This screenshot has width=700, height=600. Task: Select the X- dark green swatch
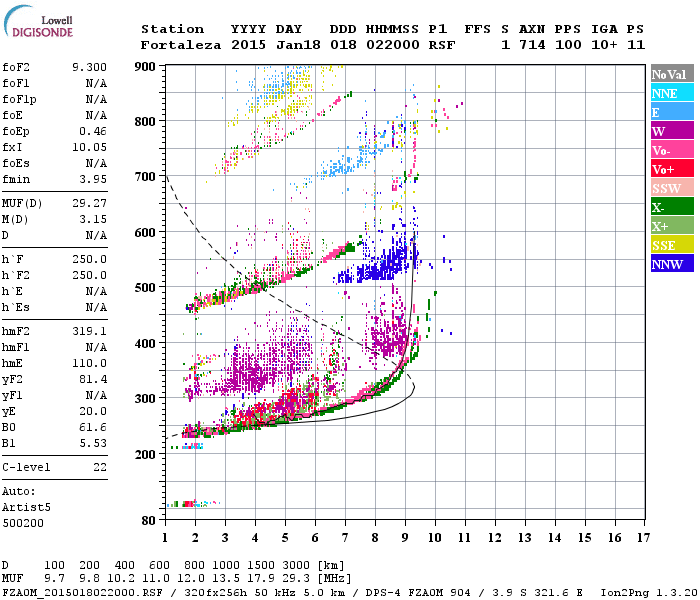[x=672, y=207]
